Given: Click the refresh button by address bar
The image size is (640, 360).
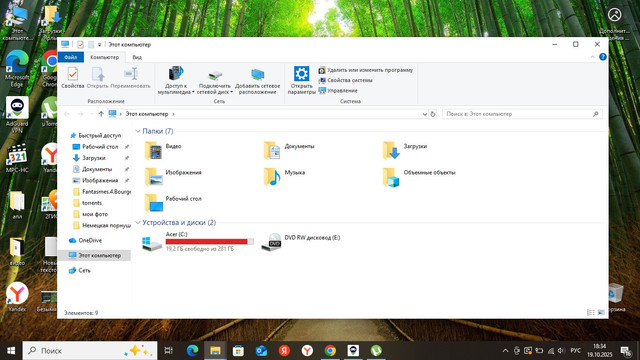Looking at the screenshot, I should click(x=433, y=114).
